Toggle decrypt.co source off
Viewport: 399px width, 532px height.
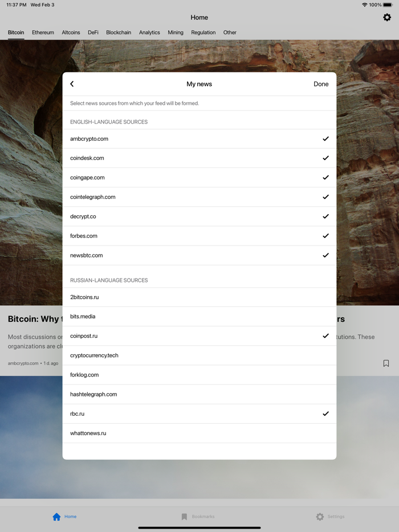pos(199,216)
